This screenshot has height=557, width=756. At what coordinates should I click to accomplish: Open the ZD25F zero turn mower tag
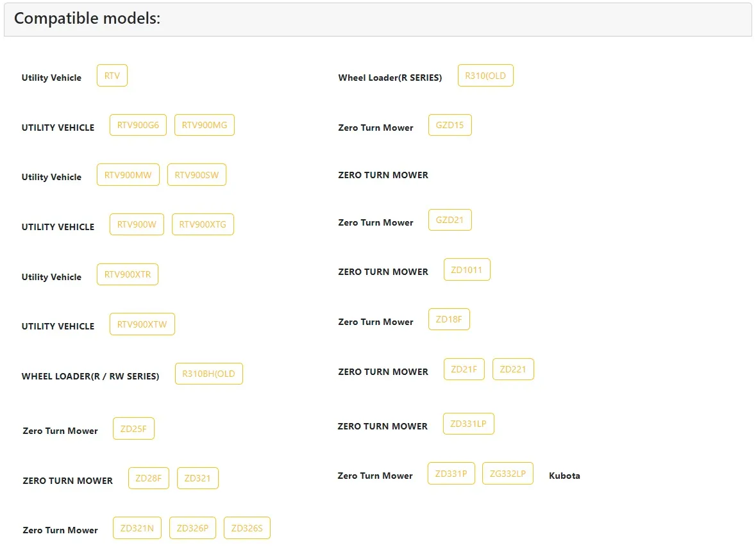133,429
